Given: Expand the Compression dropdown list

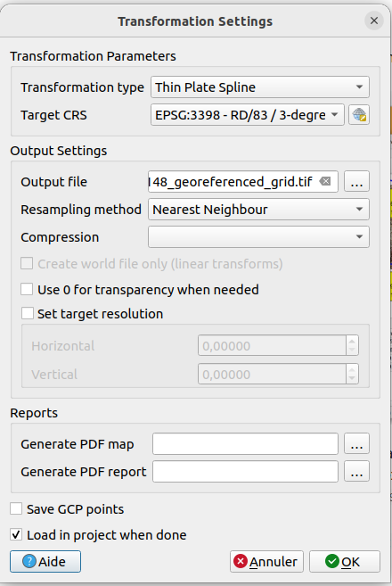Looking at the screenshot, I should coord(258,237).
